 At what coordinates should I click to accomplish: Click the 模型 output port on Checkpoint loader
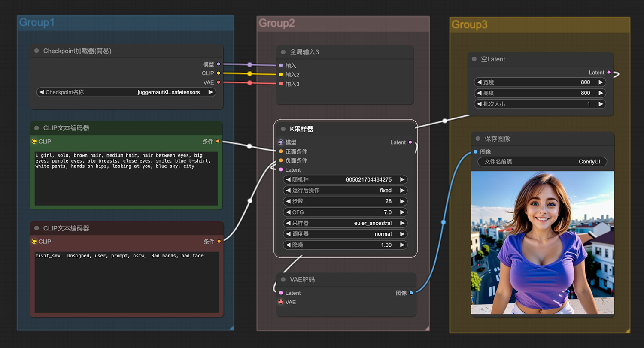[x=219, y=64]
